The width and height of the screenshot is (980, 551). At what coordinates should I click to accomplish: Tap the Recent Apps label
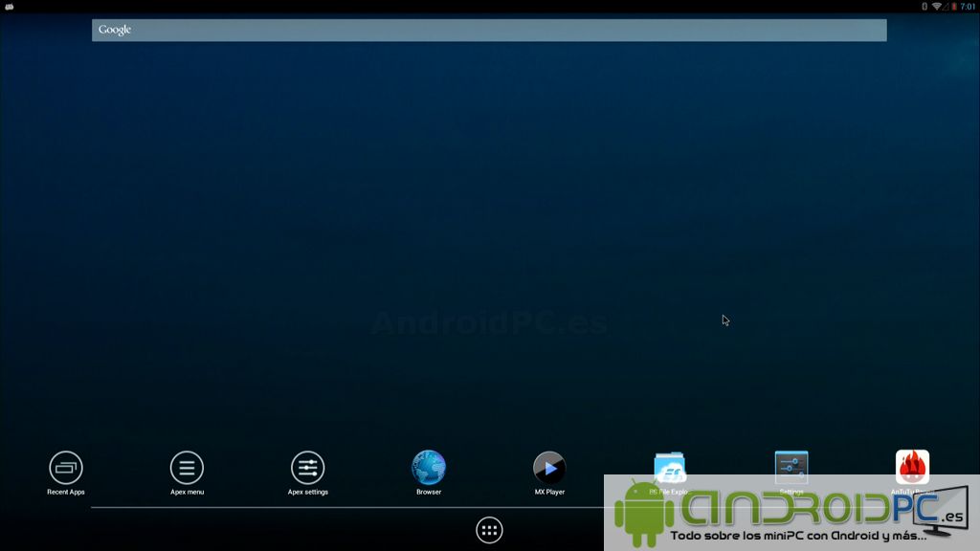tap(65, 491)
